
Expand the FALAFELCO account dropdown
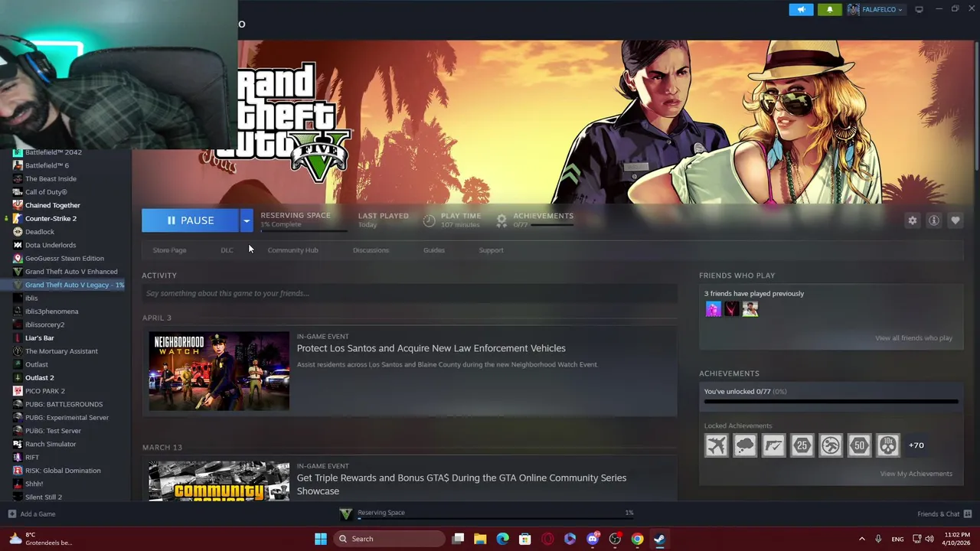point(875,10)
